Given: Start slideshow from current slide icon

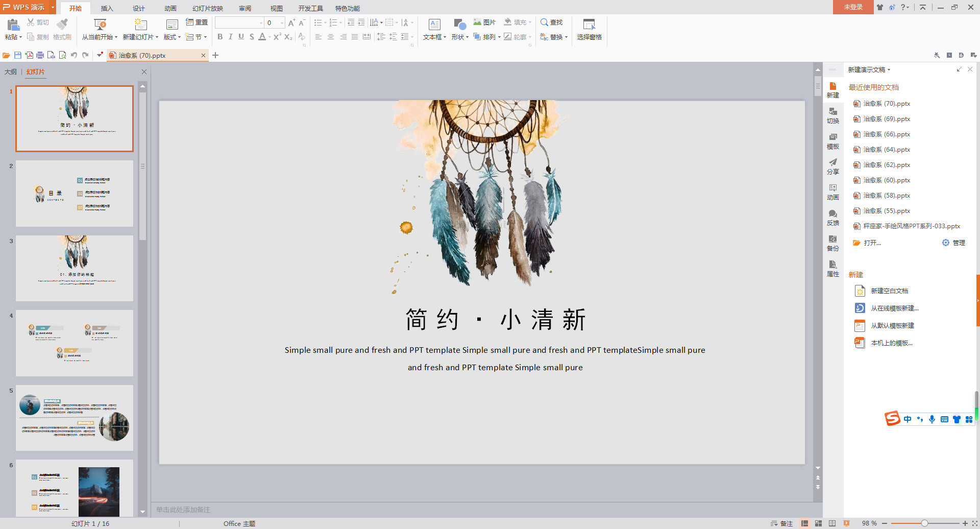Looking at the screenshot, I should pos(100,24).
